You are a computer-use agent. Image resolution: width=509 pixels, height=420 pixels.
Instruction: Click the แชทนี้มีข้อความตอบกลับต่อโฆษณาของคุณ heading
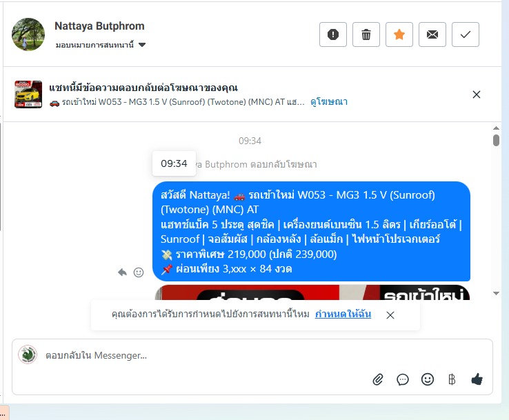pyautogui.click(x=143, y=88)
